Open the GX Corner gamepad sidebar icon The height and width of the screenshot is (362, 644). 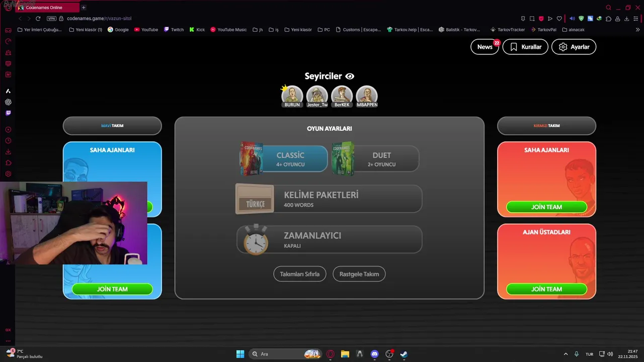click(x=8, y=30)
